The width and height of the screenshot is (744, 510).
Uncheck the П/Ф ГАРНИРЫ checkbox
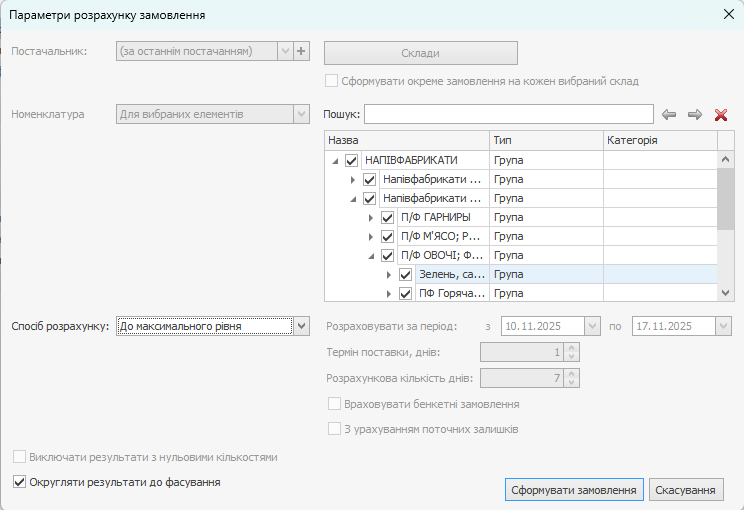coord(388,217)
